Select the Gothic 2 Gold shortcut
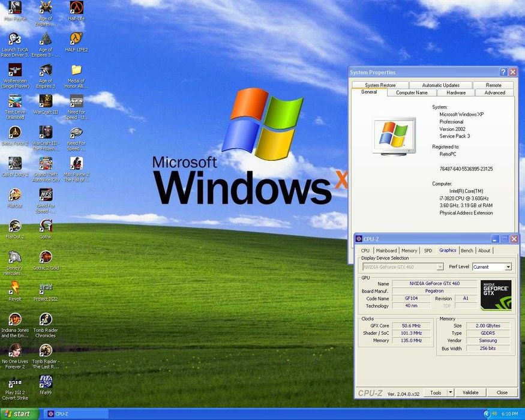The image size is (525, 420). point(46,260)
